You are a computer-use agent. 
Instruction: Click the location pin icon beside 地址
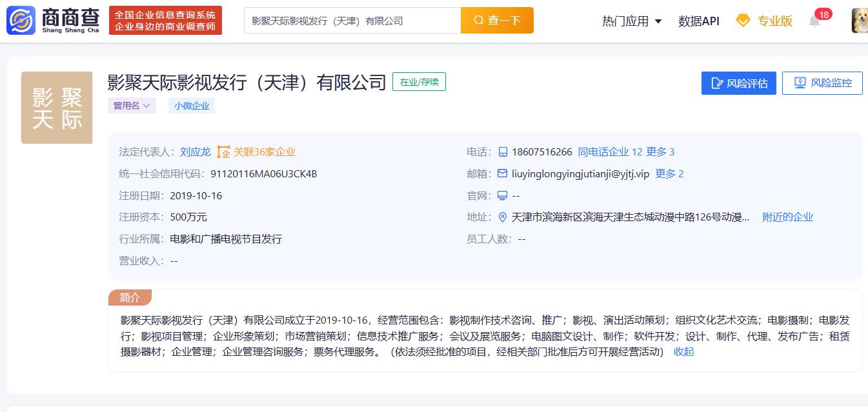click(x=503, y=217)
